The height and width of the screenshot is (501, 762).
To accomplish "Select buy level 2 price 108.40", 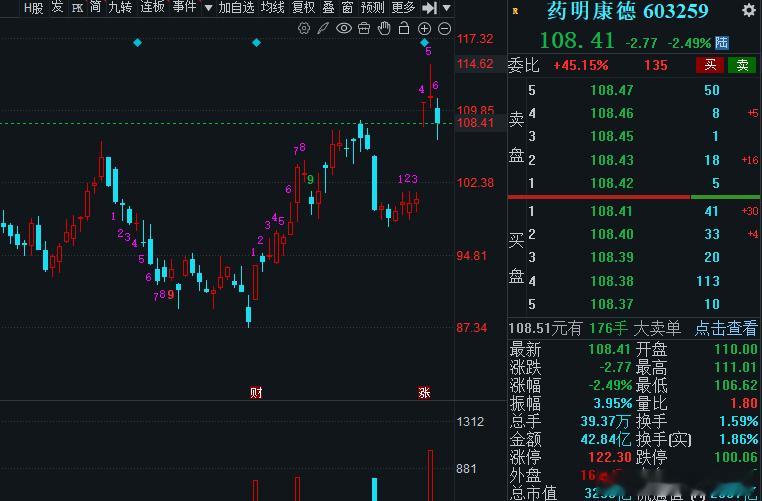I will point(612,234).
